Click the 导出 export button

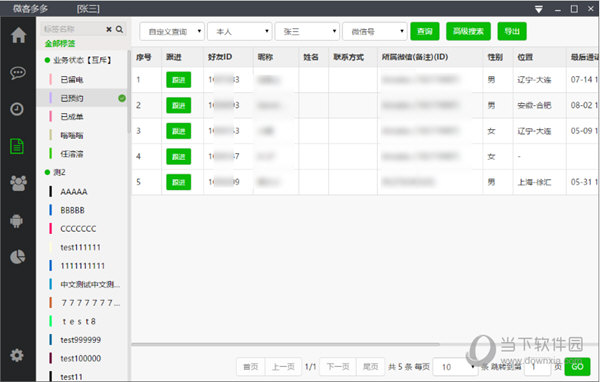tap(512, 31)
